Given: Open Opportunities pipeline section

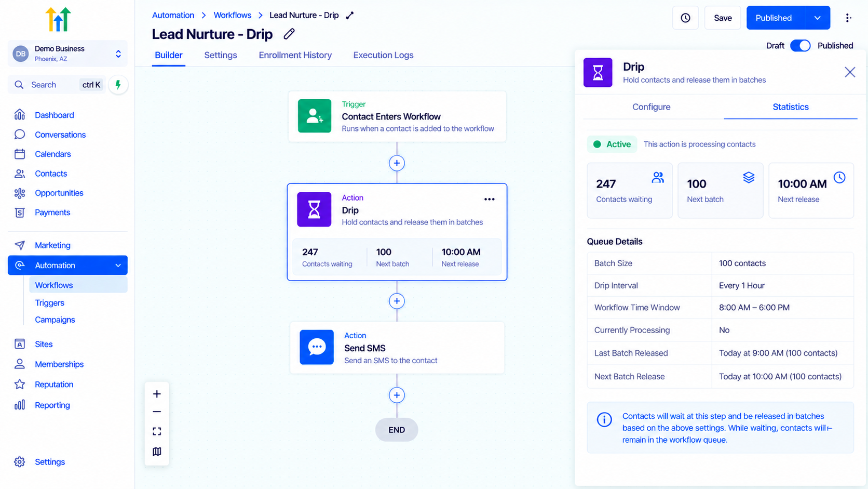Looking at the screenshot, I should [x=59, y=193].
